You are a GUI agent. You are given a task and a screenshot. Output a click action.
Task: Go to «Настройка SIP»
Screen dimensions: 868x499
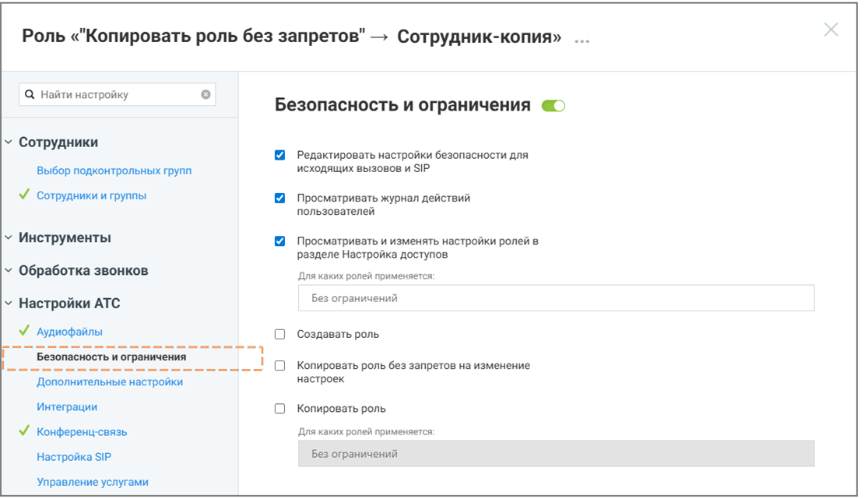click(74, 457)
